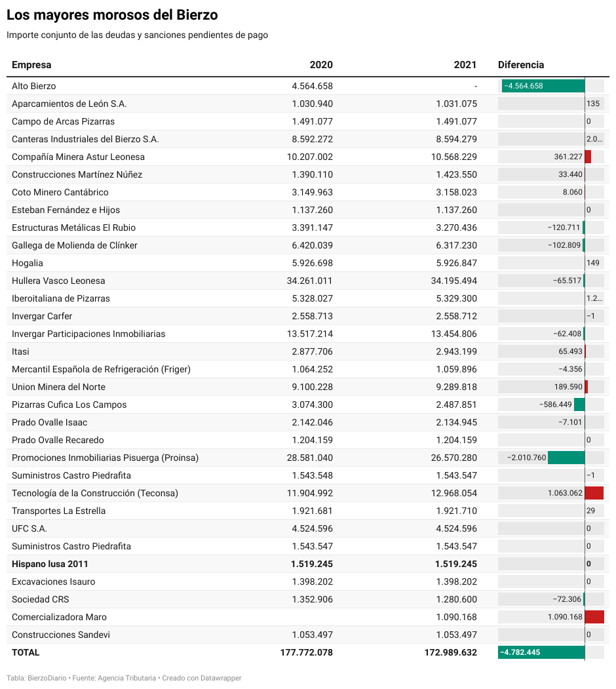This screenshot has height=689, width=616.
Task: Select the value 3.158.023
Action: pos(457,192)
